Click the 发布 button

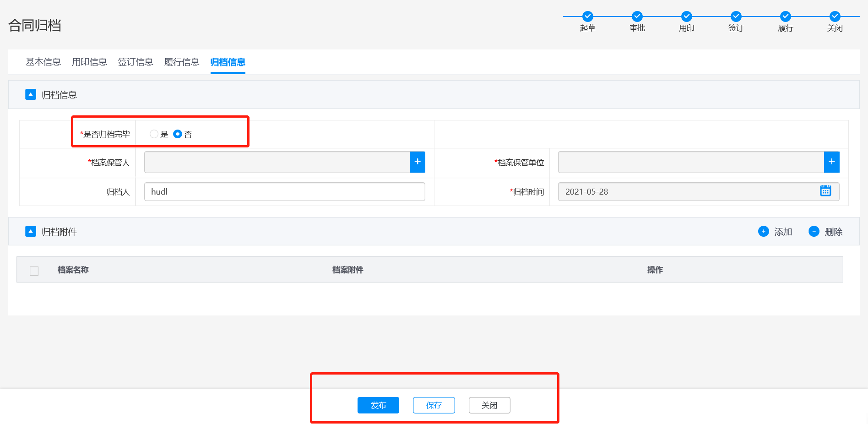click(x=378, y=405)
